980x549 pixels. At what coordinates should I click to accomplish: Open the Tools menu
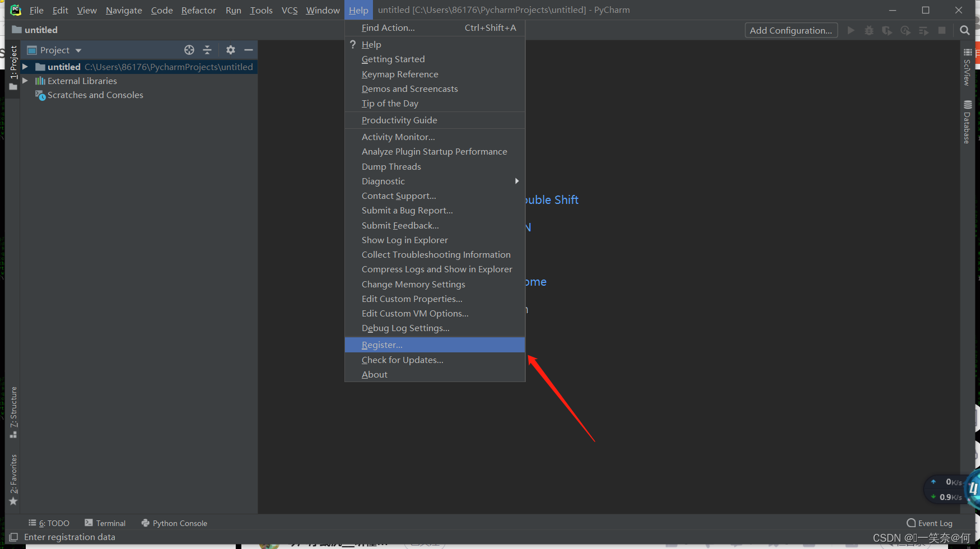pos(261,10)
